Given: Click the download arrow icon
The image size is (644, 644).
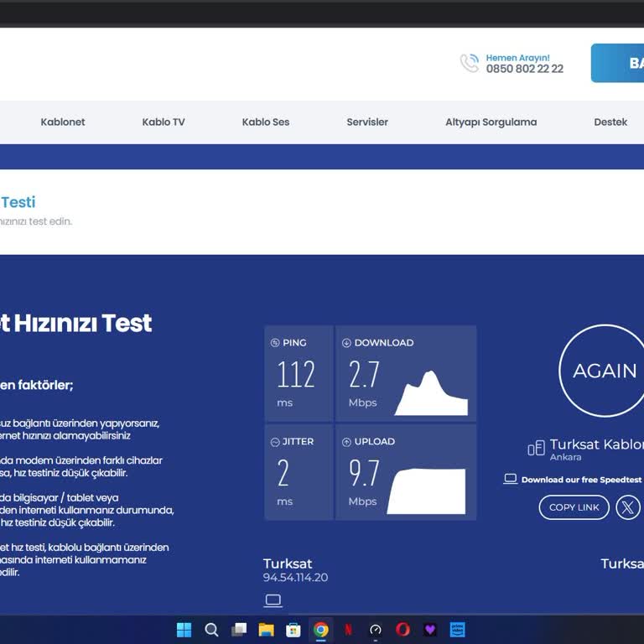Looking at the screenshot, I should (346, 342).
